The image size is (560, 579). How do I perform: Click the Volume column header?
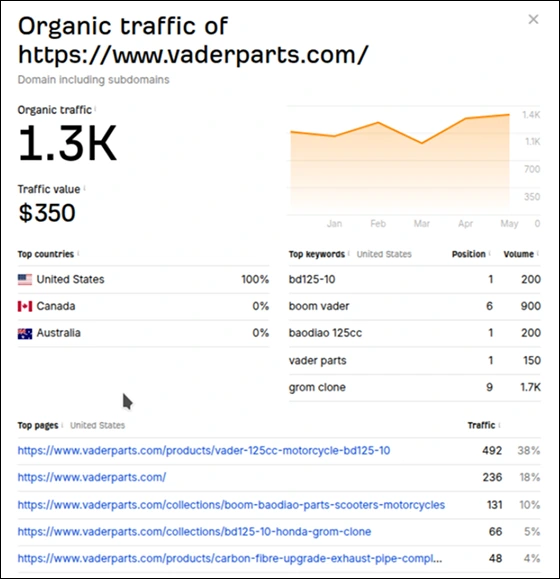[519, 254]
